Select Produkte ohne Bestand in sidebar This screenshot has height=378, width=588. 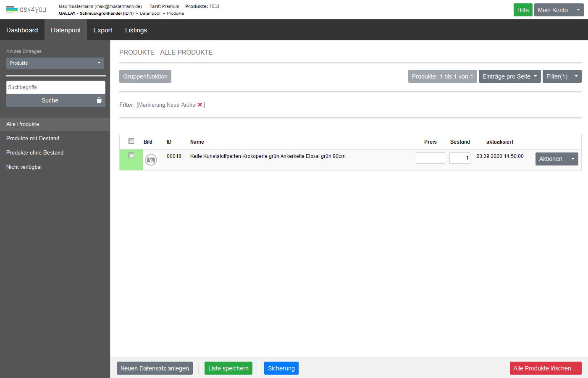pos(35,152)
